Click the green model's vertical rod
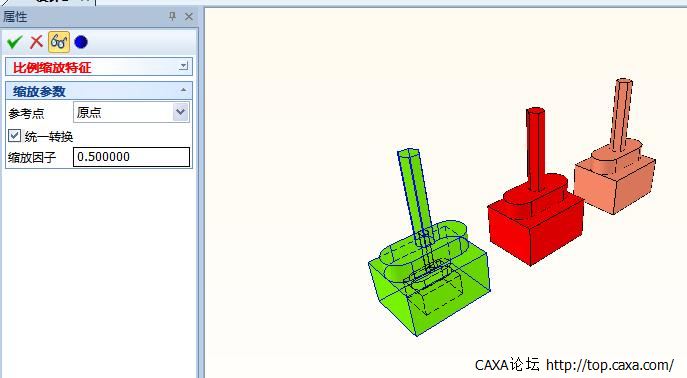The width and height of the screenshot is (687, 378). pyautogui.click(x=414, y=192)
